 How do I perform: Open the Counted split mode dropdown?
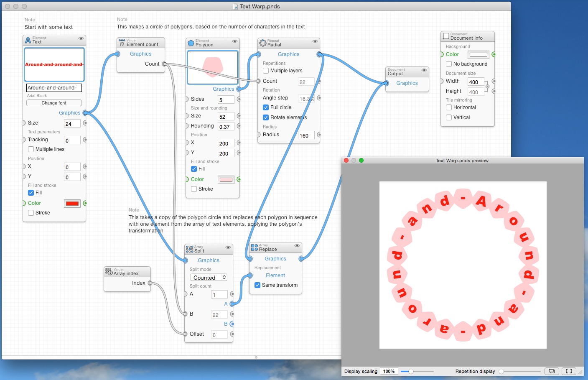209,278
